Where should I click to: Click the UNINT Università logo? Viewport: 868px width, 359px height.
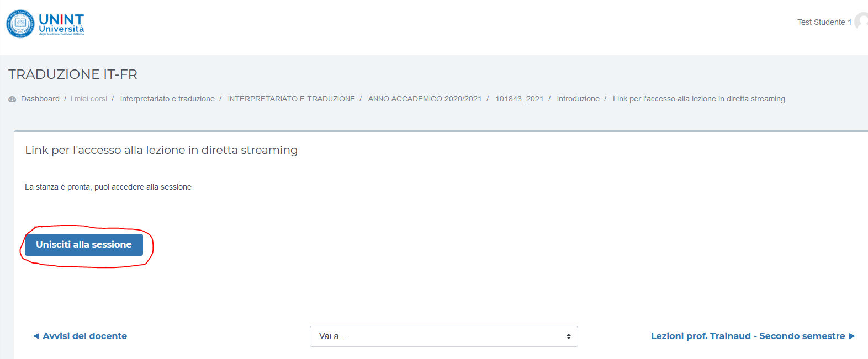(x=45, y=24)
